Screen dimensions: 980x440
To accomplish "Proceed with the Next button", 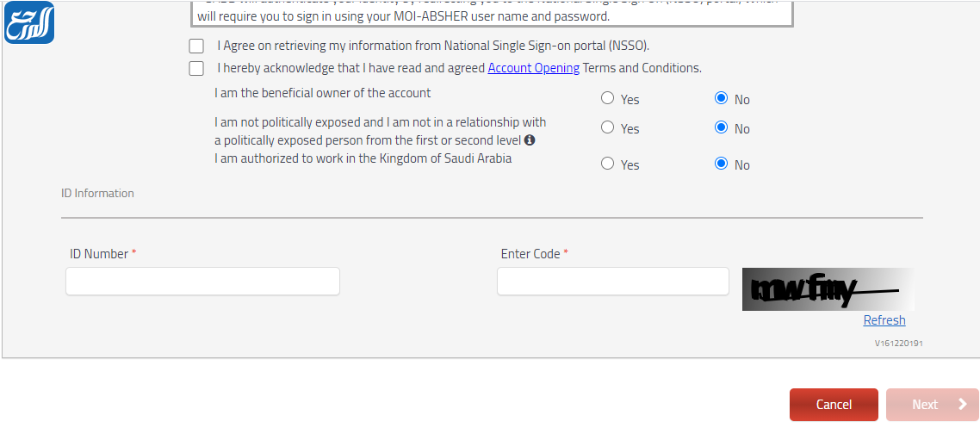I will (932, 405).
